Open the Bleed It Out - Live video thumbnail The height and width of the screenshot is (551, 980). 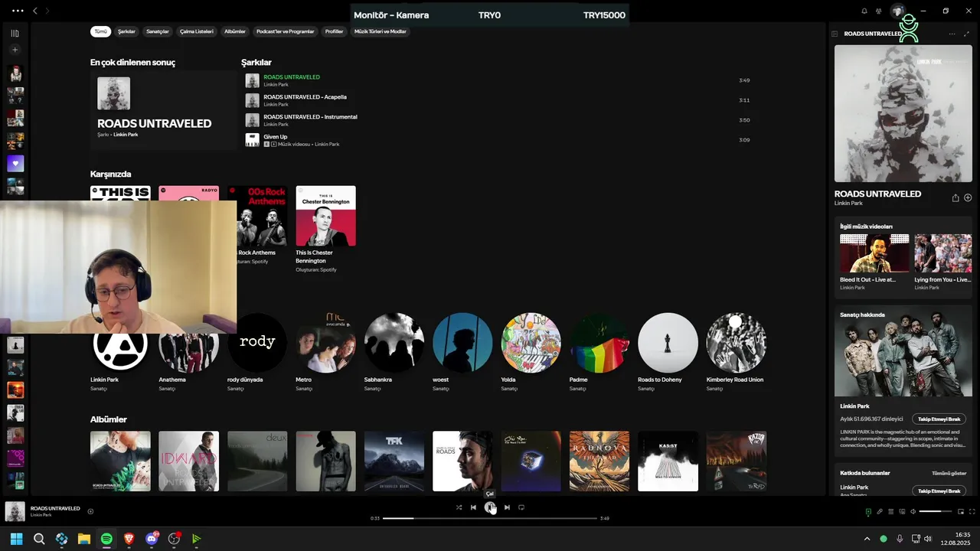pyautogui.click(x=874, y=253)
